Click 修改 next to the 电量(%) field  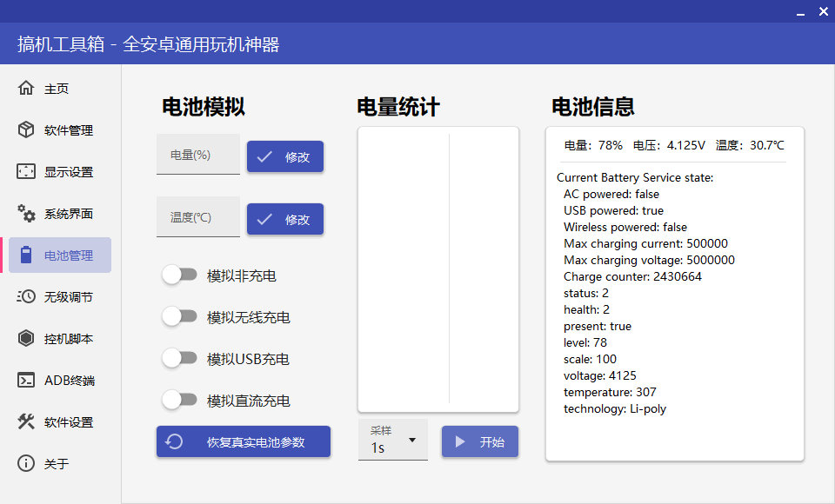[x=285, y=156]
